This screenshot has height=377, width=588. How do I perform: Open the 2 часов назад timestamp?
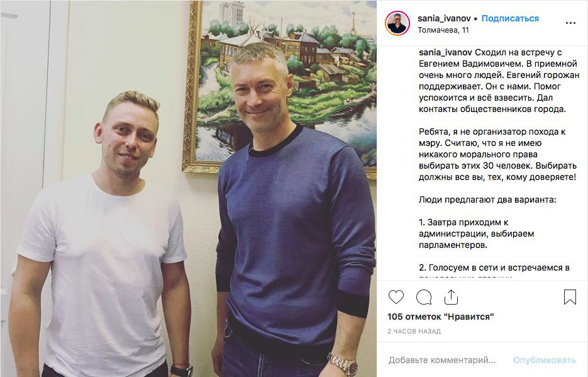pos(414,331)
